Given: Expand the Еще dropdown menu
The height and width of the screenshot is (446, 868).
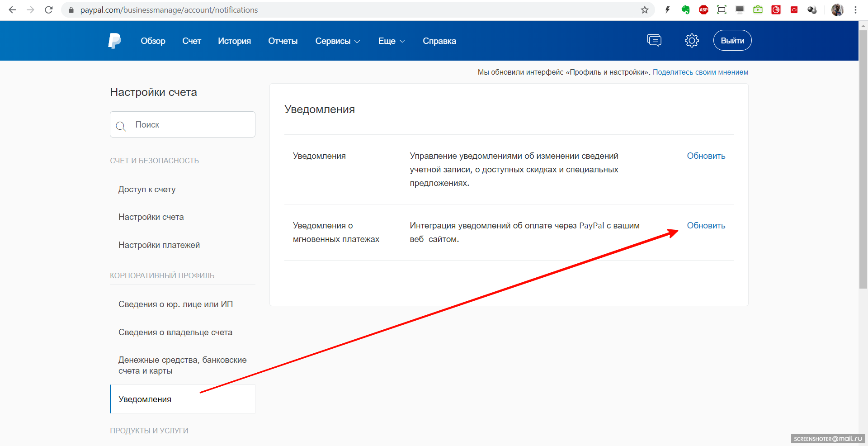Looking at the screenshot, I should pos(391,41).
